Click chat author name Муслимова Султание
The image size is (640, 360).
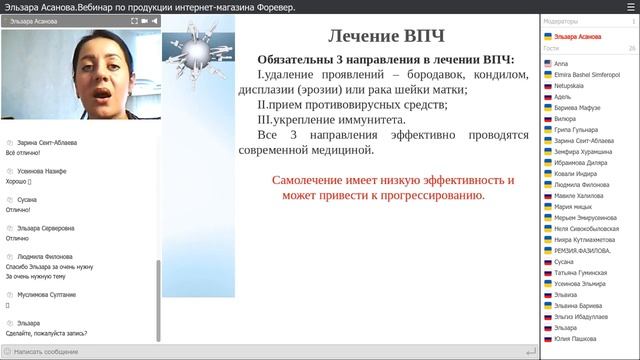pyautogui.click(x=47, y=295)
